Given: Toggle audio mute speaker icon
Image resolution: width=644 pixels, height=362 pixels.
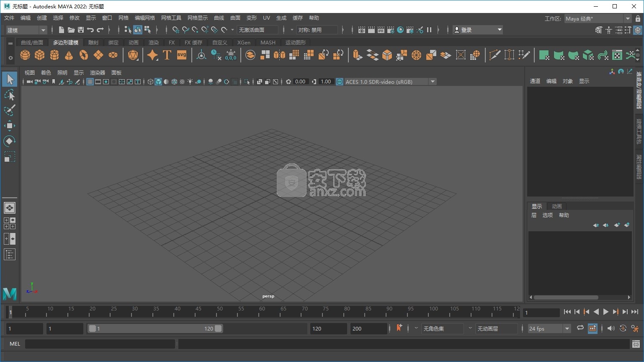Looking at the screenshot, I should click(x=611, y=328).
